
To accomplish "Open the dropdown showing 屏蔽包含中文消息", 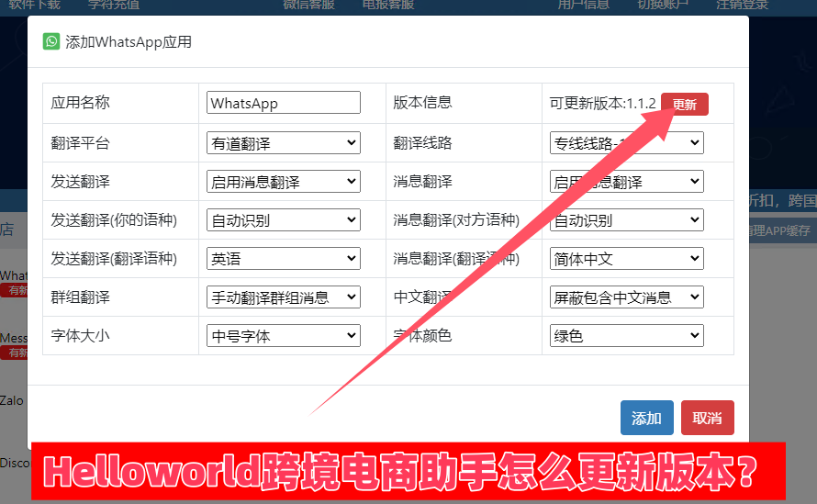I will pyautogui.click(x=627, y=297).
